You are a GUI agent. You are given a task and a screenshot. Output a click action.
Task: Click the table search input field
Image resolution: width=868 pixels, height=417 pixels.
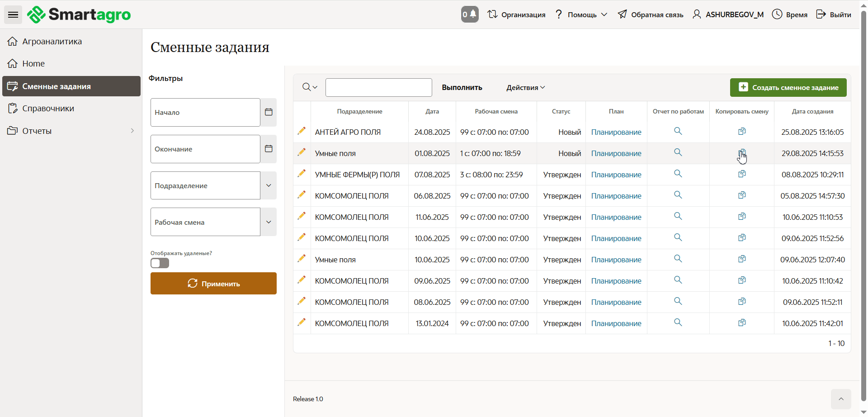pyautogui.click(x=378, y=88)
